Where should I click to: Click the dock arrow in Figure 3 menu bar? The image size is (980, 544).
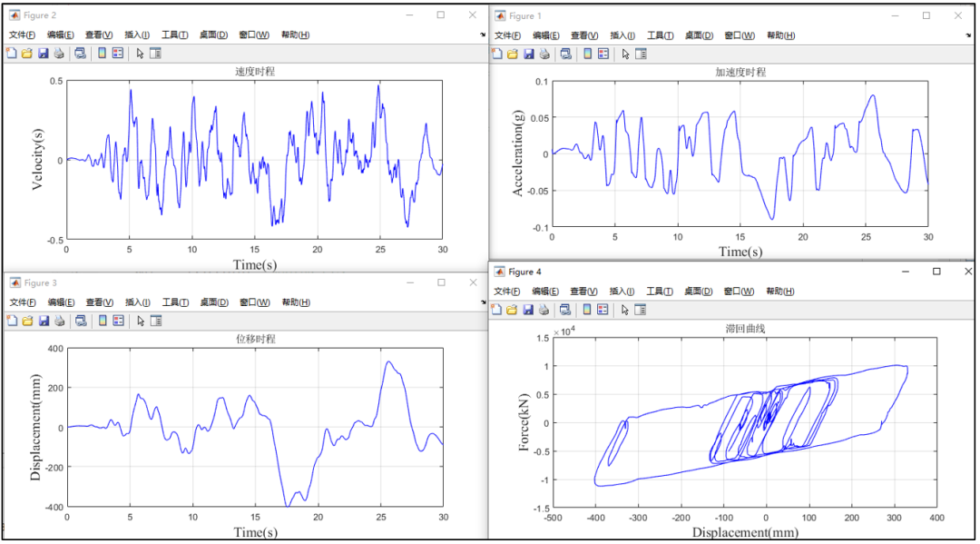(x=483, y=302)
